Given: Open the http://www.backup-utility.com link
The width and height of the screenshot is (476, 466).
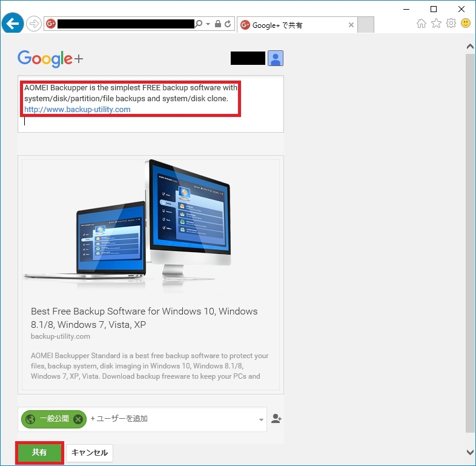Looking at the screenshot, I should [77, 109].
